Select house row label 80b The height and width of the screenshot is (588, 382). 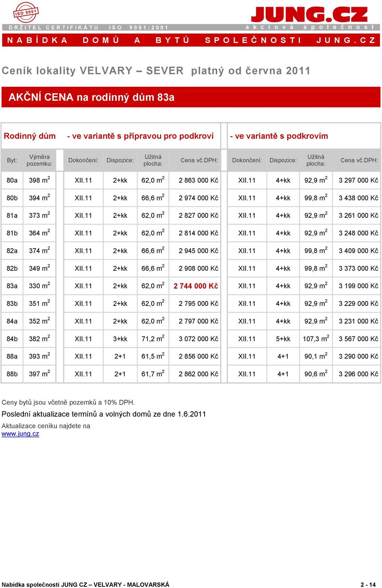12,198
